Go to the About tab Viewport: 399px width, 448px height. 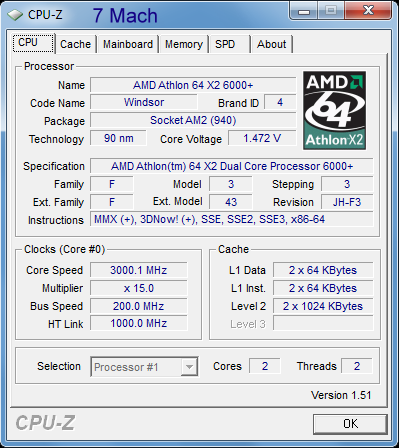coord(272,44)
